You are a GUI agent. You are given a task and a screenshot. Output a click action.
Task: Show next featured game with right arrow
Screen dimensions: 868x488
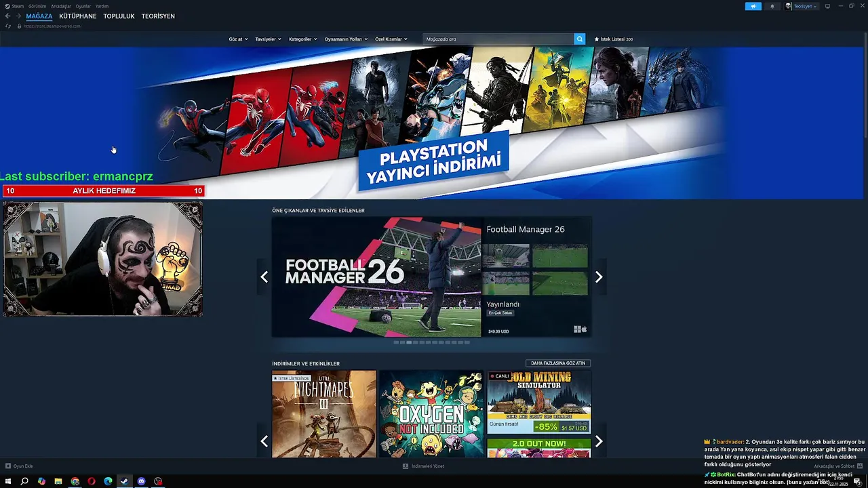point(599,277)
